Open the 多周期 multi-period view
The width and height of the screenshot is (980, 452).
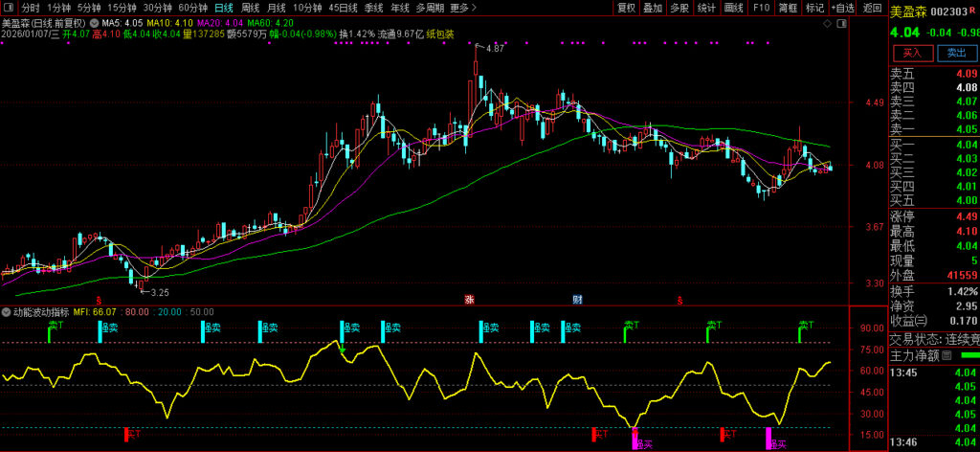[430, 8]
